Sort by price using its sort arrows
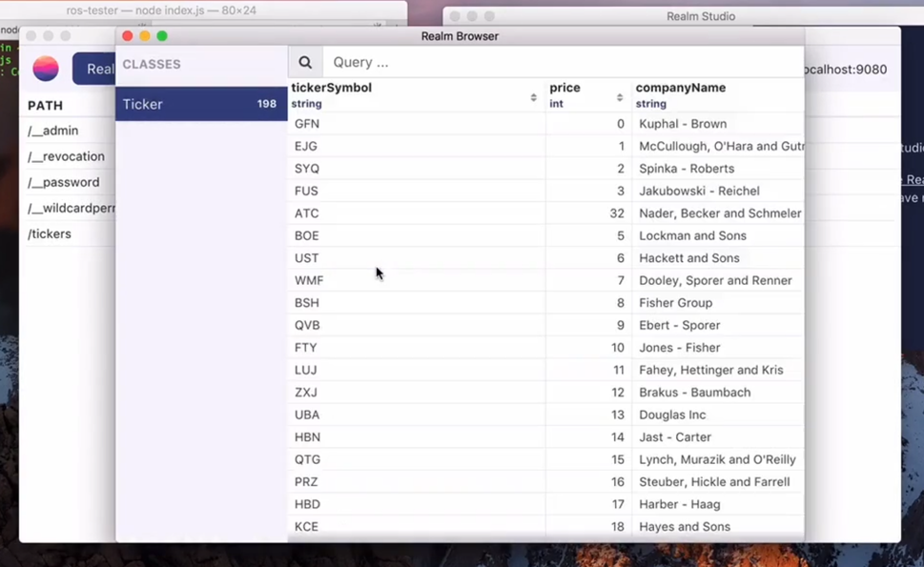924x567 pixels. (620, 97)
